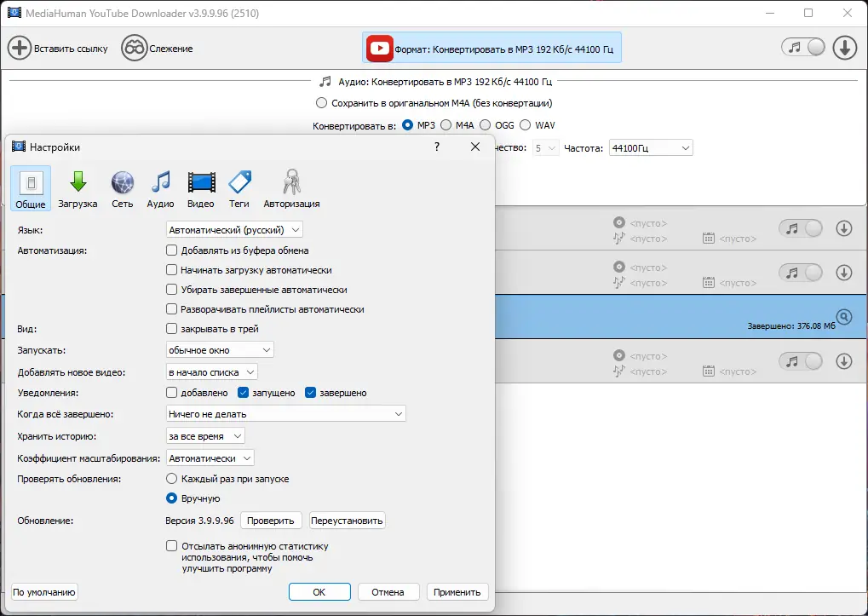Viewport: 868px width, 616px height.
Task: Expand Хранить историю dropdown
Action: 205,436
